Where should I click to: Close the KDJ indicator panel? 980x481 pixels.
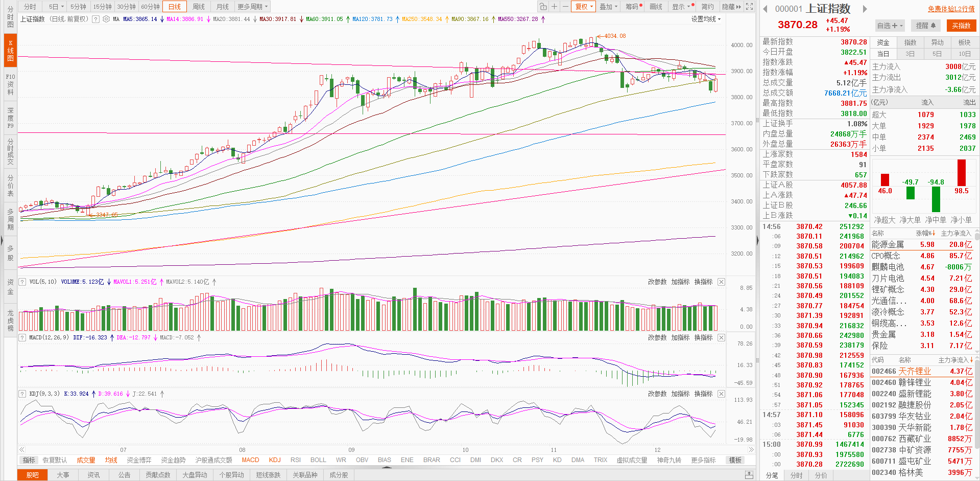pos(721,394)
